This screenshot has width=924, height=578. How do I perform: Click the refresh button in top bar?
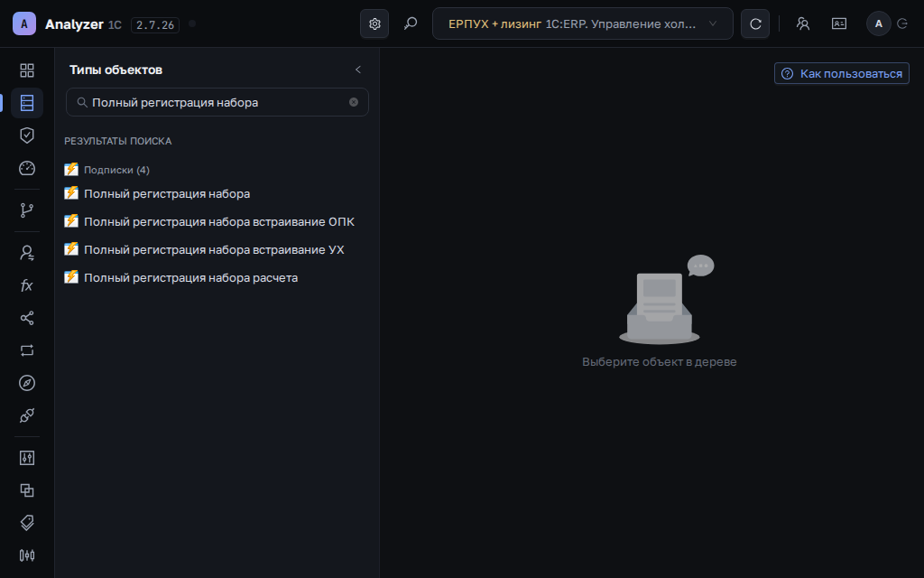click(755, 23)
